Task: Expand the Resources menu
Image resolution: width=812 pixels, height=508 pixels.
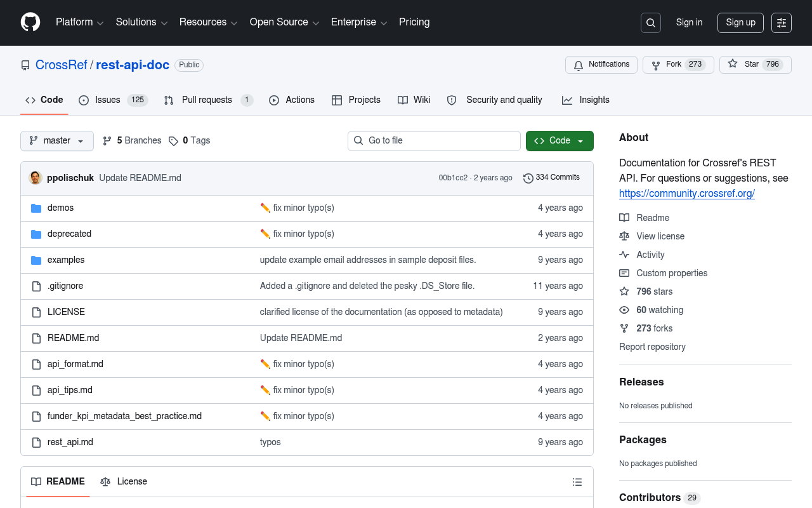Action: (x=208, y=22)
